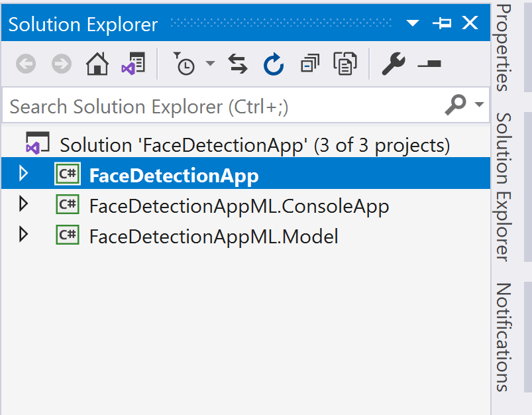Click the Sync with Active Document icon

tap(237, 64)
